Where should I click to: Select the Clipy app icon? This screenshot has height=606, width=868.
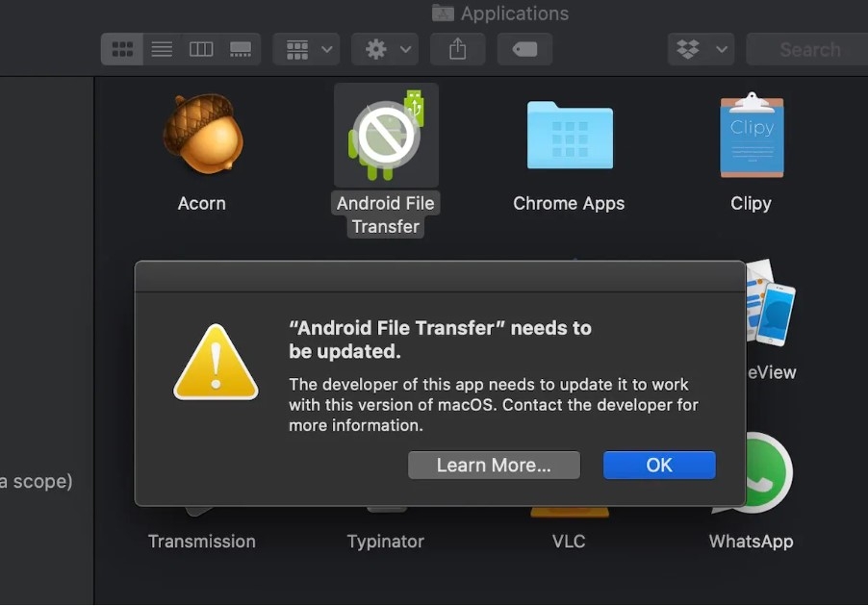(x=752, y=135)
